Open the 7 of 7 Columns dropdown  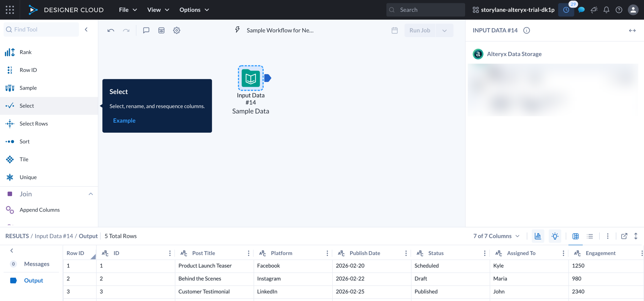coord(496,236)
